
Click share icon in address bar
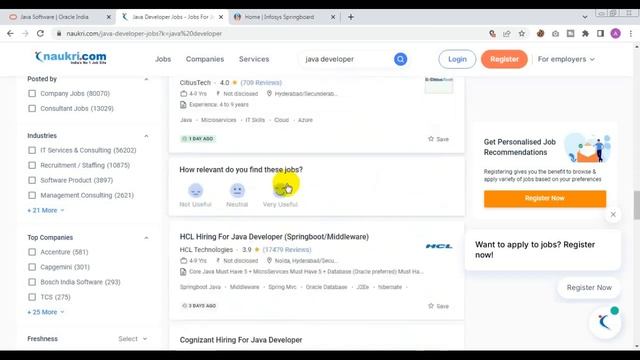coord(507,33)
